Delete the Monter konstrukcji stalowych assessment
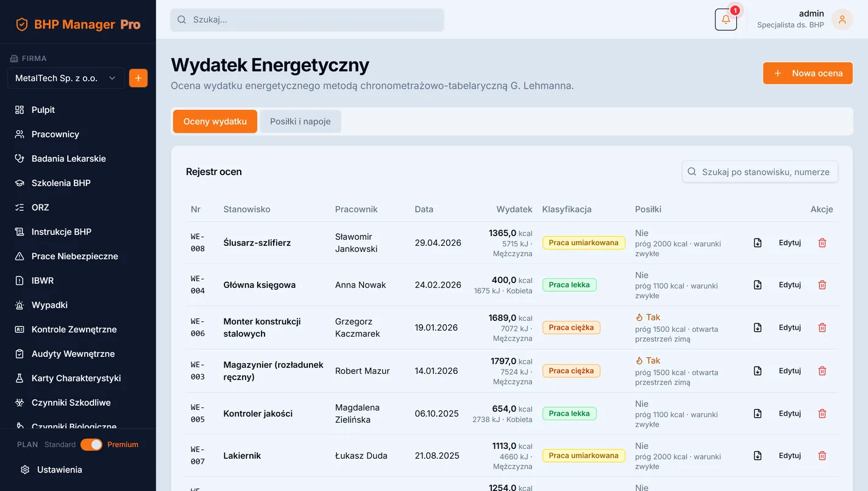 822,328
